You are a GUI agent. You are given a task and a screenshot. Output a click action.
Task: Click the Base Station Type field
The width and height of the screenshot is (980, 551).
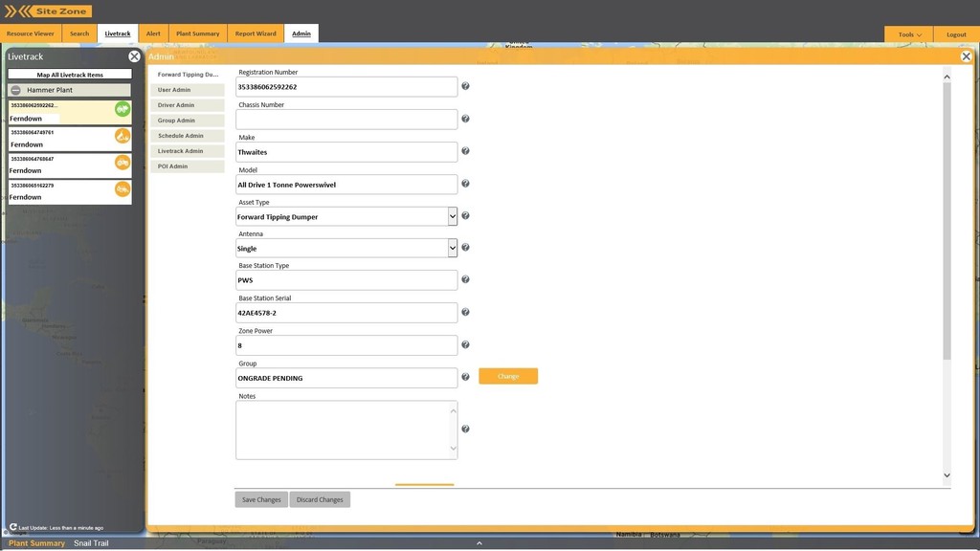click(x=346, y=280)
